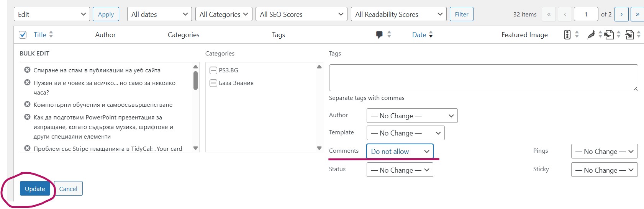The height and width of the screenshot is (209, 644).
Task: Click inside the Tags text area
Action: pyautogui.click(x=483, y=78)
